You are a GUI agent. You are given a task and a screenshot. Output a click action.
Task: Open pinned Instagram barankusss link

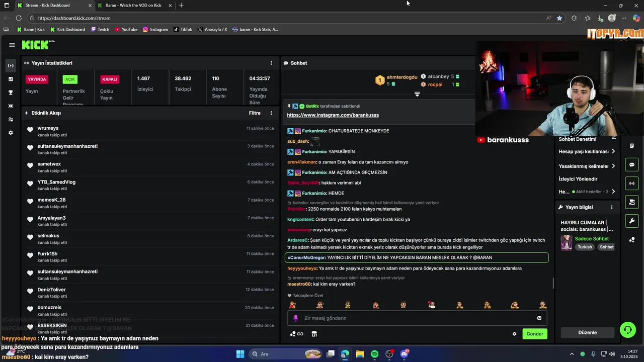coord(333,115)
